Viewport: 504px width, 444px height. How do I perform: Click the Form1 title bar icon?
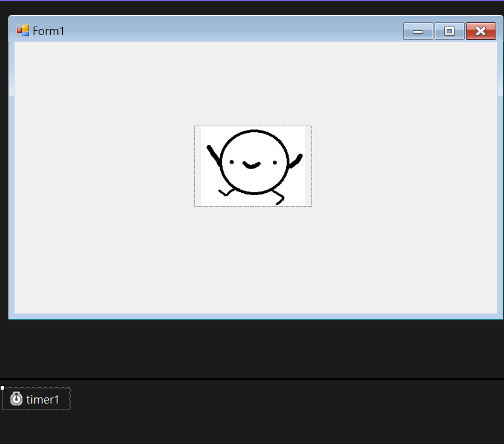(23, 31)
